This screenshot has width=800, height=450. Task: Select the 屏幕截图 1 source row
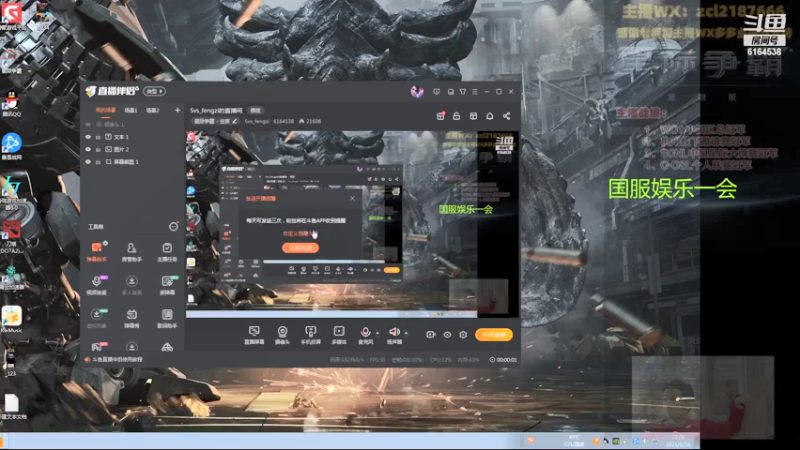click(x=133, y=162)
